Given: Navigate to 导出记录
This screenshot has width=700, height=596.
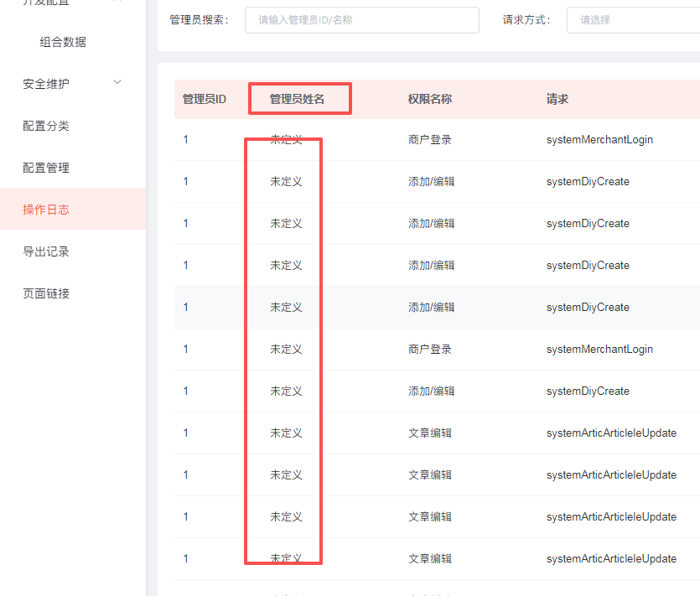Looking at the screenshot, I should [46, 251].
